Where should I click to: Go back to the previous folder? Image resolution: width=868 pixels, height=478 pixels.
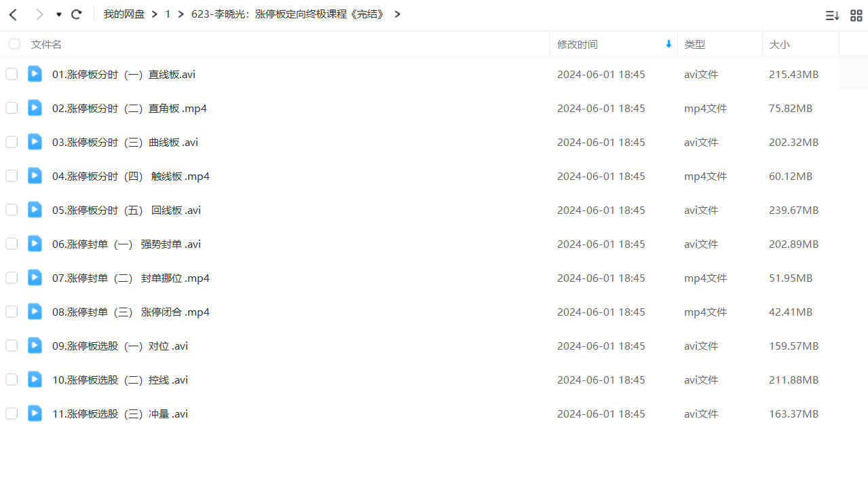tap(13, 14)
